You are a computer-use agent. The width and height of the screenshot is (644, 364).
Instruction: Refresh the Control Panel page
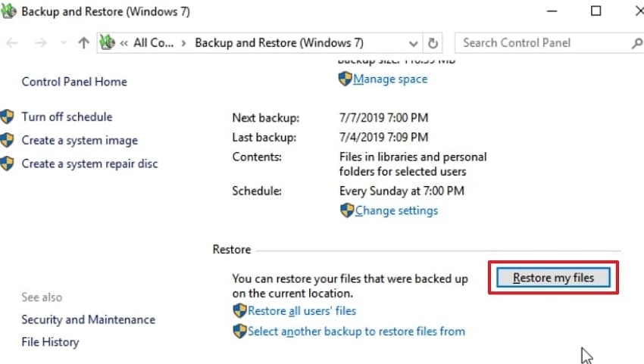[433, 43]
